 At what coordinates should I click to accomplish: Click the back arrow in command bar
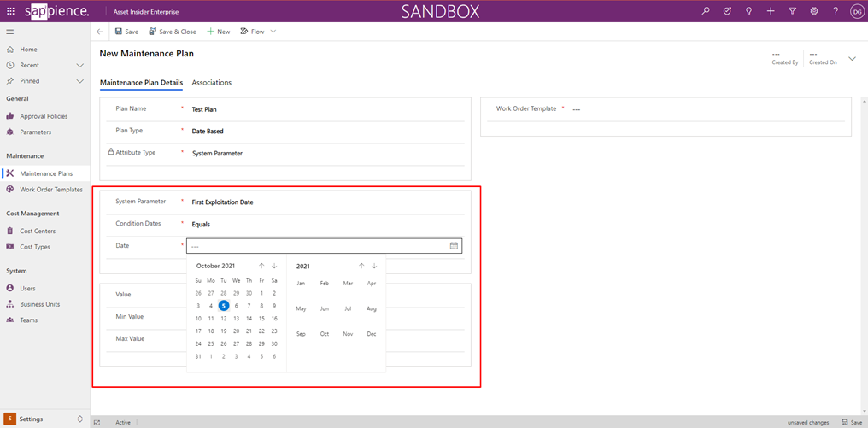(100, 32)
